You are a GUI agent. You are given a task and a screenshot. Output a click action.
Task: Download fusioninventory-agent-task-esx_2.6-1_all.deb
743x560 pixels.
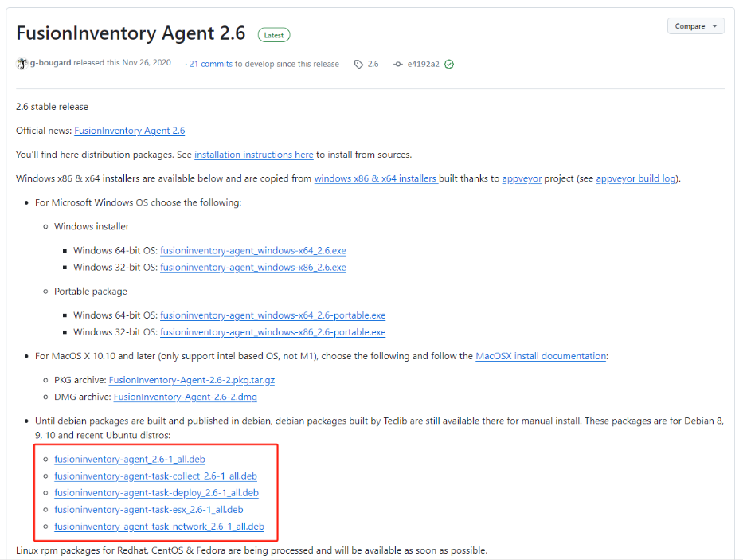pos(149,510)
